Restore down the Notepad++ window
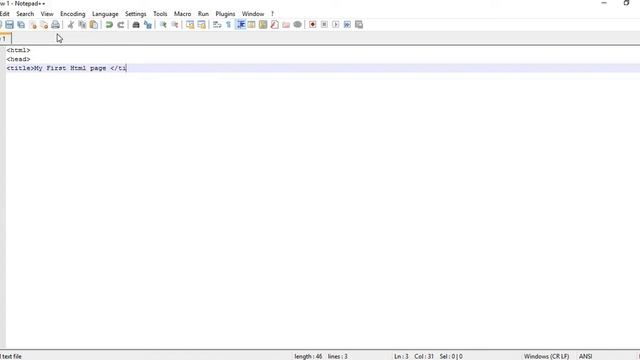The image size is (640, 360). pos(627,3)
